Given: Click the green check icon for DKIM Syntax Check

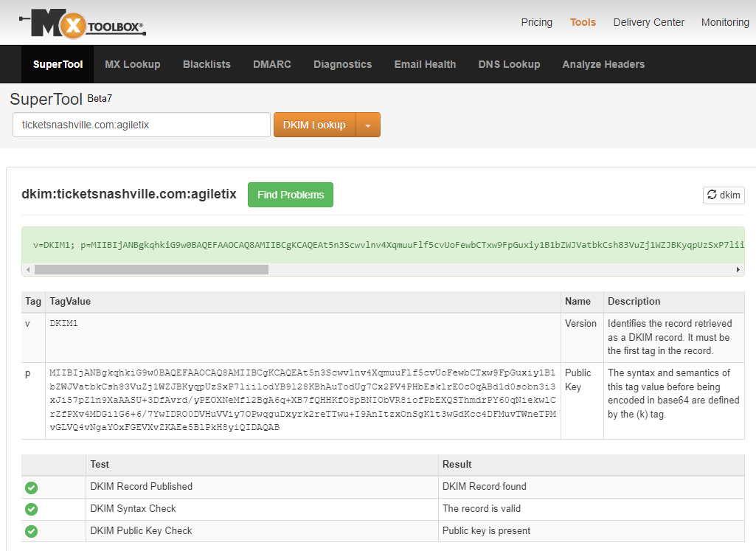Looking at the screenshot, I should pos(31,509).
